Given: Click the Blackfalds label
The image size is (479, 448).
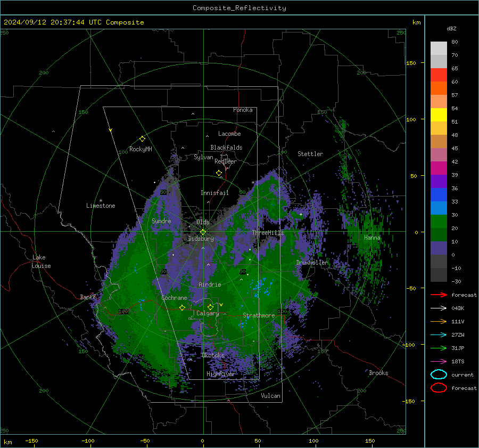Looking at the screenshot, I should pos(226,148).
